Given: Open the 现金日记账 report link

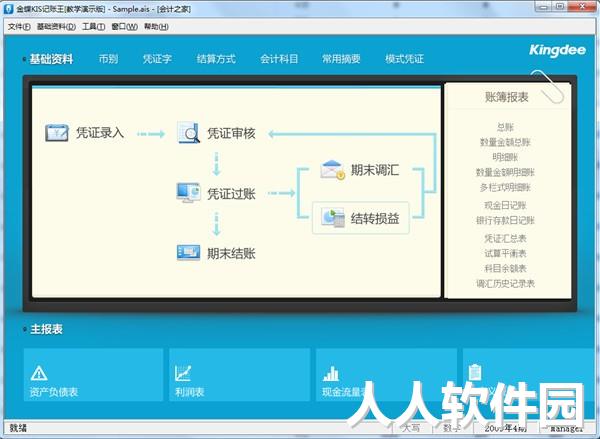Looking at the screenshot, I should pyautogui.click(x=505, y=206).
